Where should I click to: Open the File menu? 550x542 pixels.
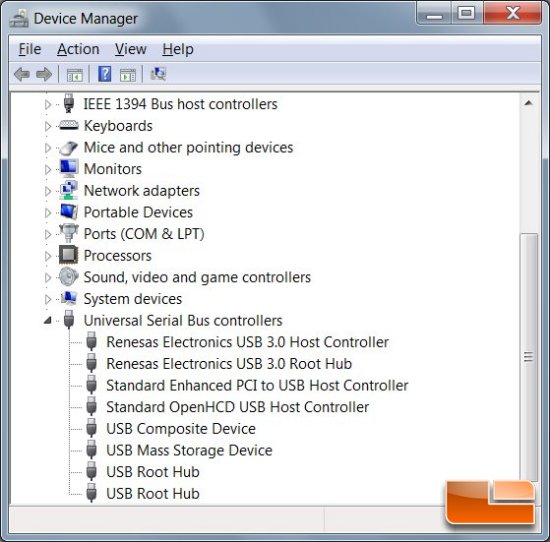click(30, 49)
